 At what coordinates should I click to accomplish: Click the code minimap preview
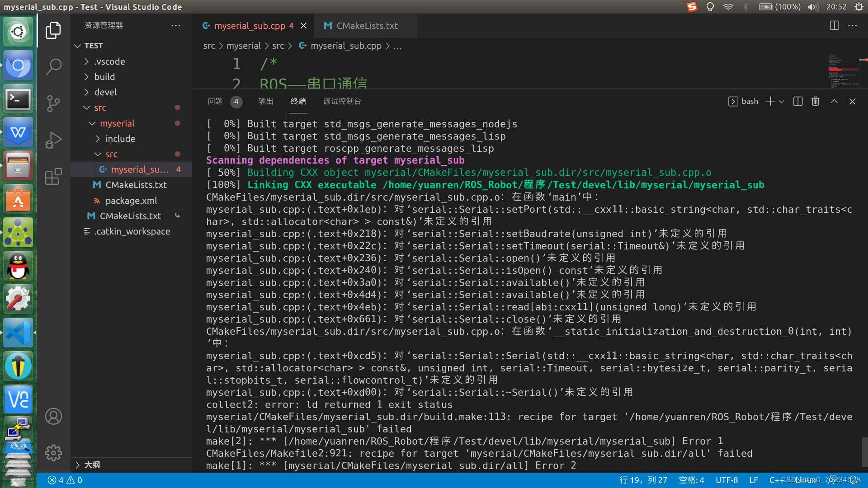[843, 70]
